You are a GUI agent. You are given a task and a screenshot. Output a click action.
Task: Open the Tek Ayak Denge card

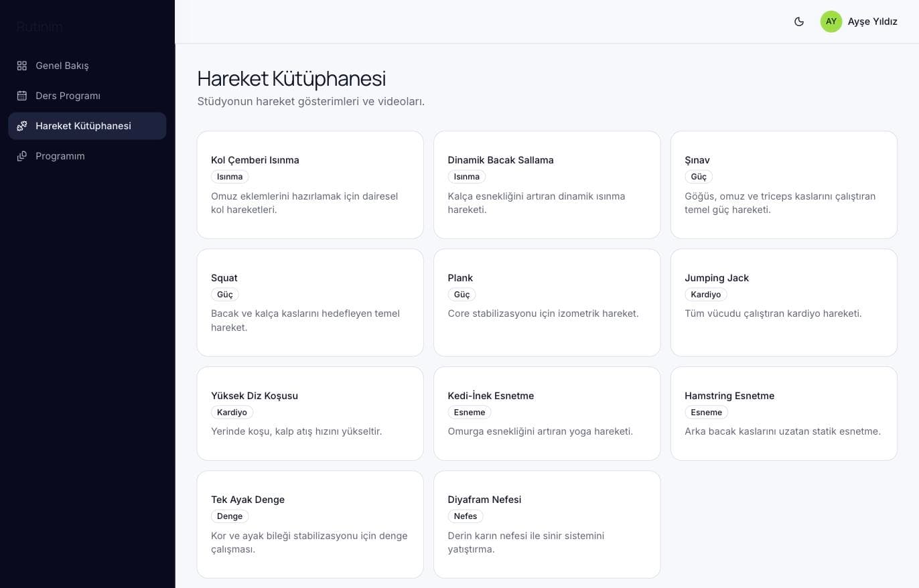point(310,524)
